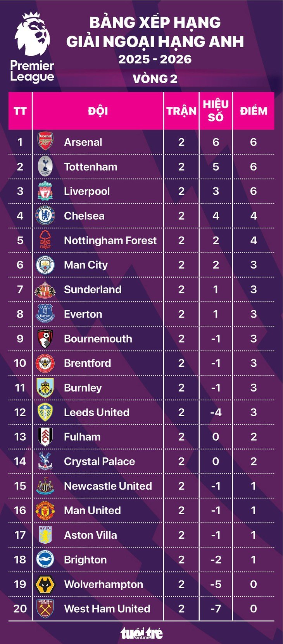283x644 pixels.
Task: Click the Arsenal club crest
Action: tap(45, 141)
